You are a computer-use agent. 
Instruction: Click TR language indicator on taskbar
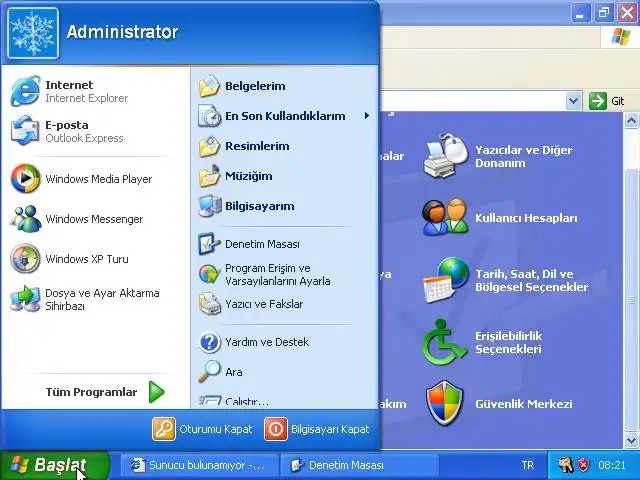(x=527, y=465)
